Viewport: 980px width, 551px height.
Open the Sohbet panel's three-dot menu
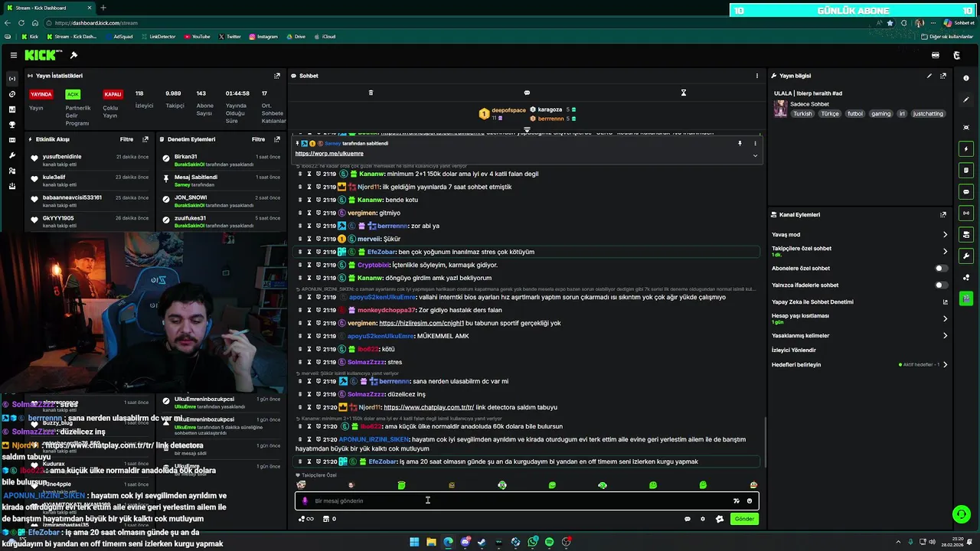click(757, 76)
